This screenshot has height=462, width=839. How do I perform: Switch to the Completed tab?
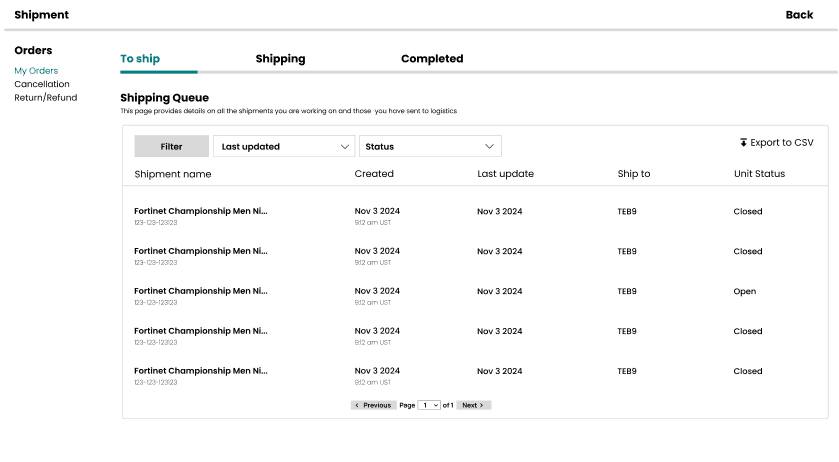[432, 59]
